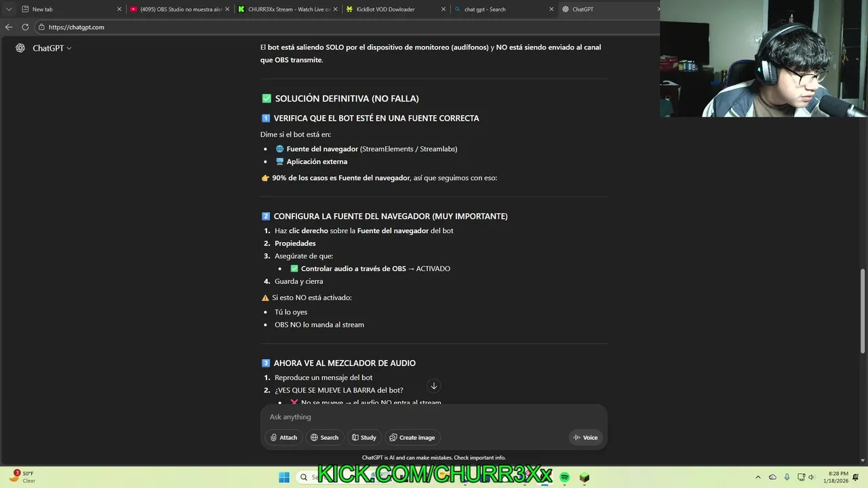Click the ChatGPT can make mistakes disclaimer
Screen dimensions: 868x488
434,457
